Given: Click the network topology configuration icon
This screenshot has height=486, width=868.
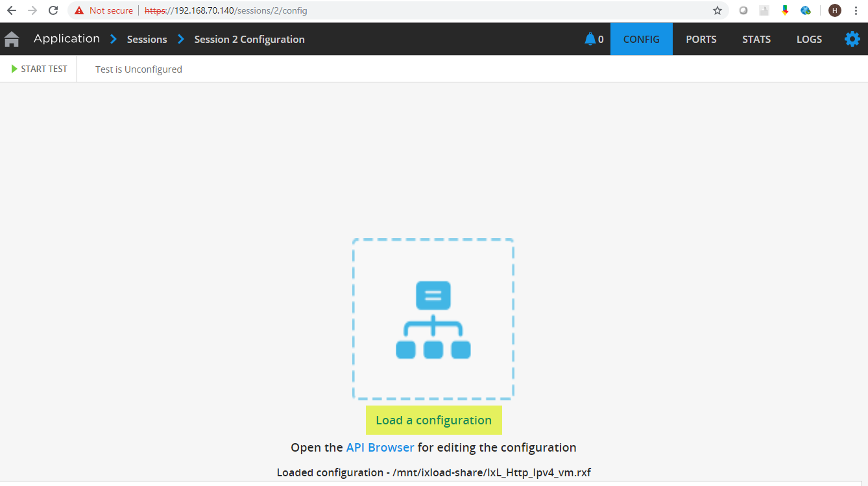Looking at the screenshot, I should point(433,319).
